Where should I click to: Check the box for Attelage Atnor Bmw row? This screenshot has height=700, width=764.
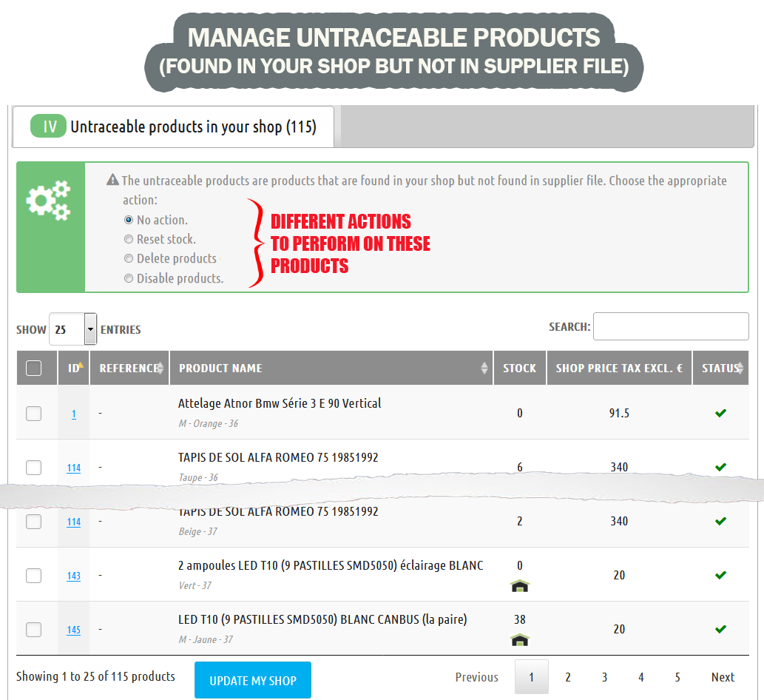pyautogui.click(x=33, y=414)
